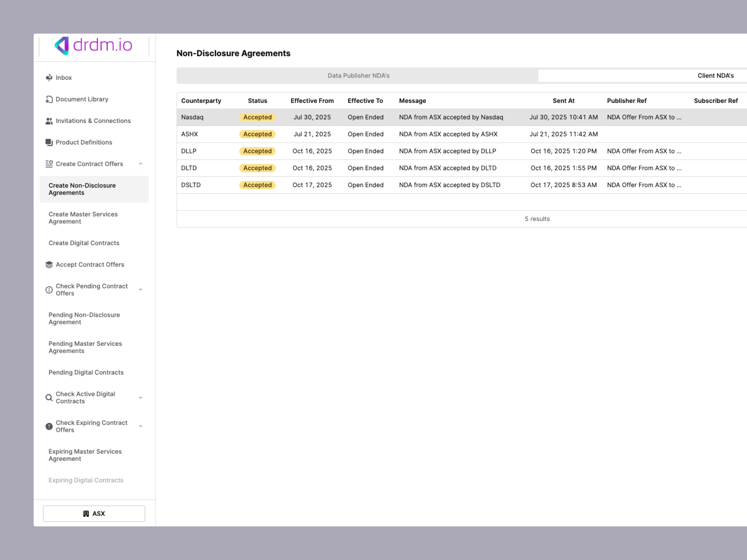Sort by Counterparty column header
747x560 pixels.
[x=201, y=101]
